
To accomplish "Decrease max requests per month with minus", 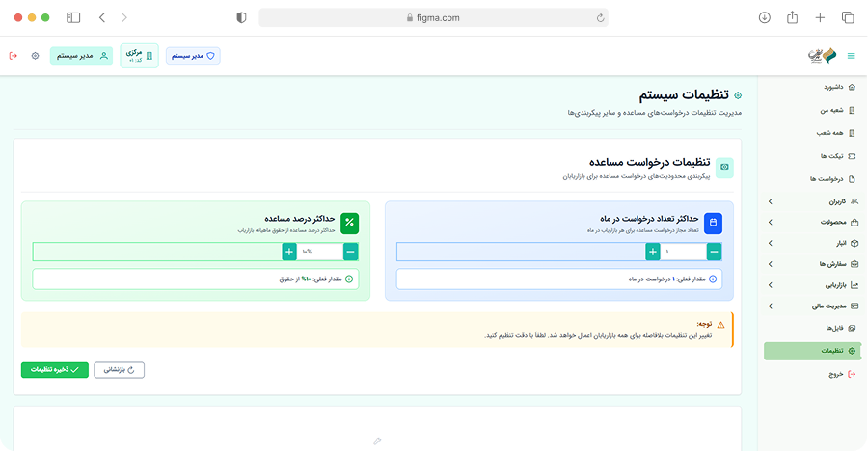I will [714, 252].
